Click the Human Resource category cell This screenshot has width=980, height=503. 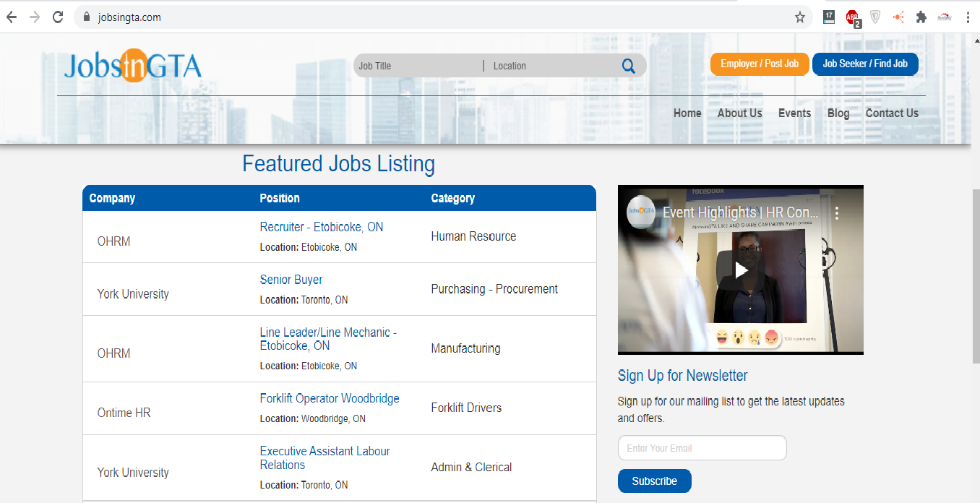[473, 236]
